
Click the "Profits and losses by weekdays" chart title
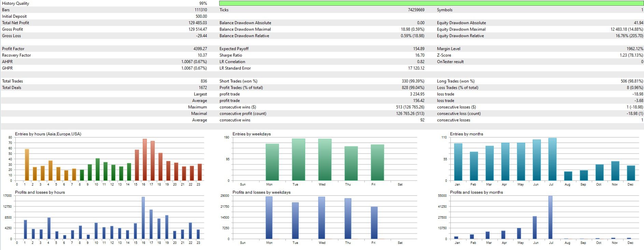pos(262,192)
